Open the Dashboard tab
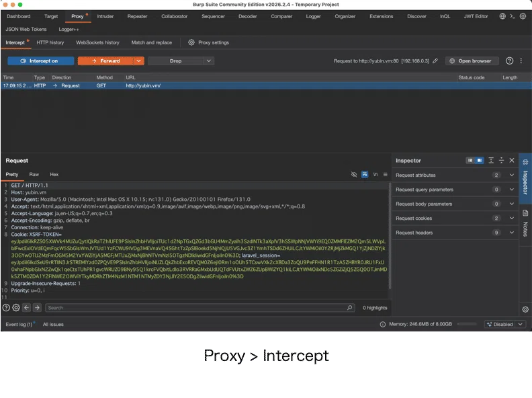The image size is (532, 398). [x=18, y=16]
